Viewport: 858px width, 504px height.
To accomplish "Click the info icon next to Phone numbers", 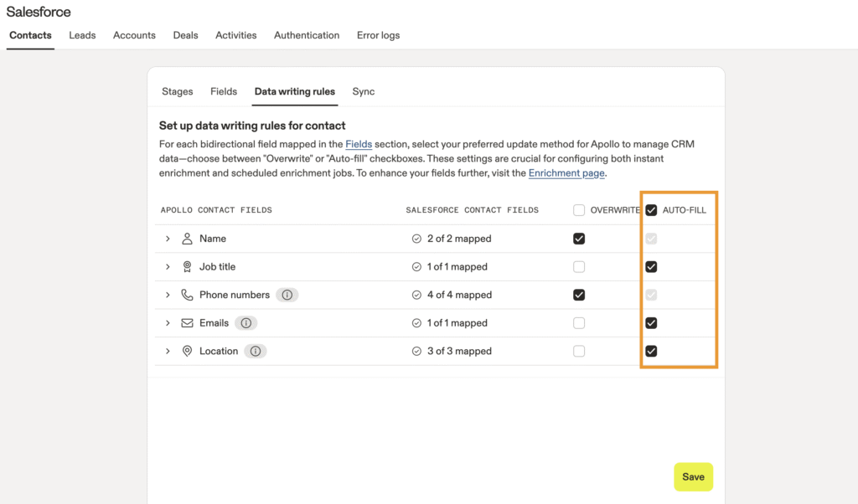I will point(287,295).
